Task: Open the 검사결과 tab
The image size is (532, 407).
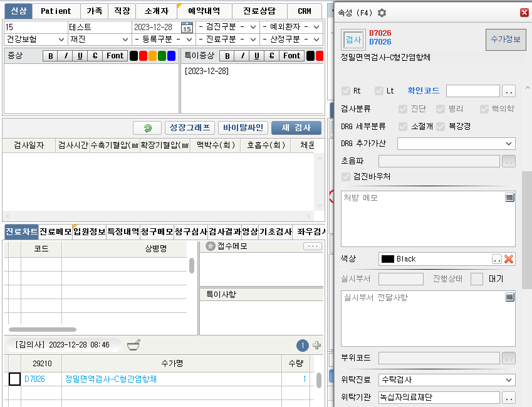Action: click(224, 231)
